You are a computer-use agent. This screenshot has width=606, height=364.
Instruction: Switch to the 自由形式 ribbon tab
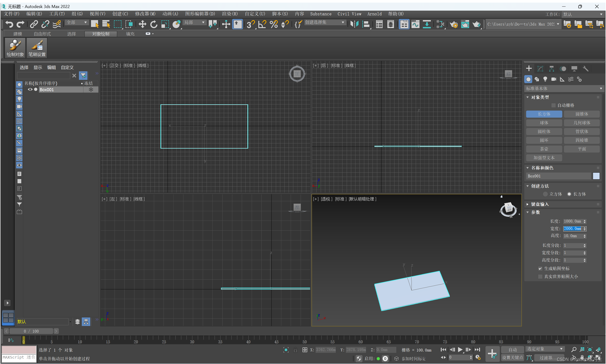click(42, 34)
